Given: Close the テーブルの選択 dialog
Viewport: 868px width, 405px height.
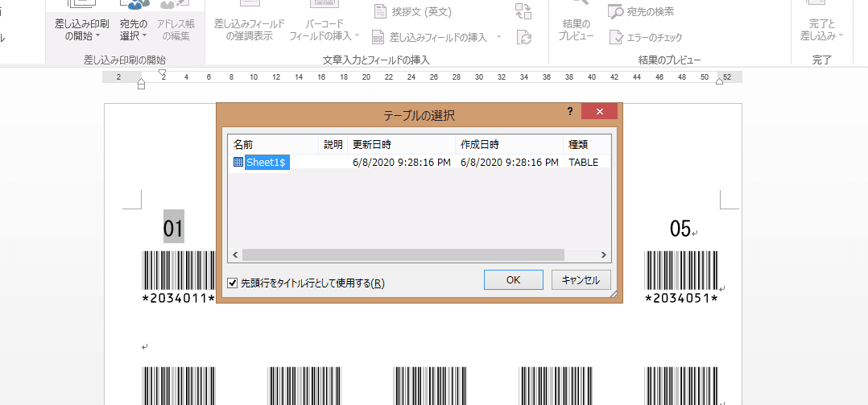Looking at the screenshot, I should pos(600,111).
